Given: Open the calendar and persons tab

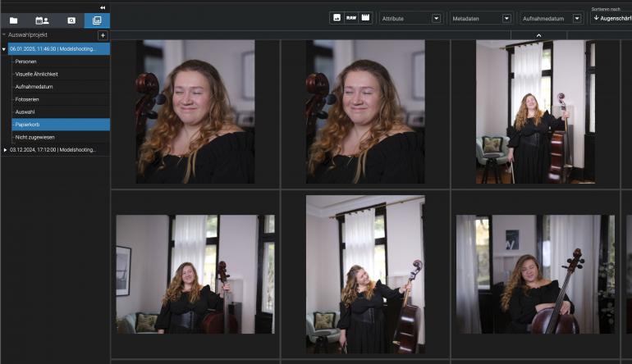Looking at the screenshot, I should [42, 20].
